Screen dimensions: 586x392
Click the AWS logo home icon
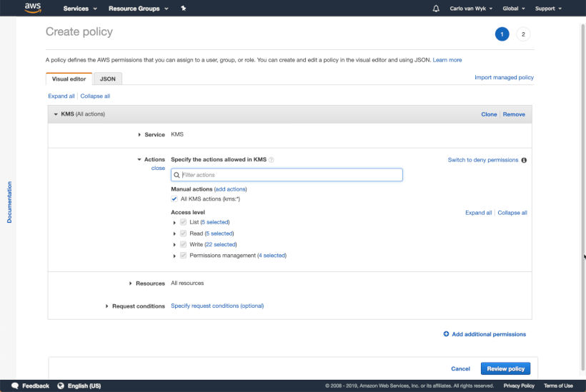[x=33, y=8]
